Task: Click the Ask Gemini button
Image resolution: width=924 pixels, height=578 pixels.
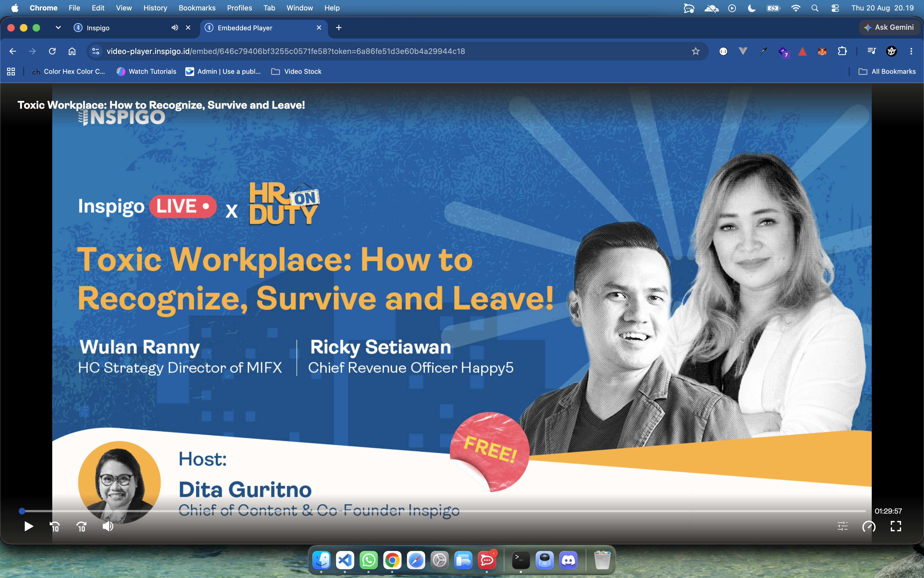Action: (889, 28)
